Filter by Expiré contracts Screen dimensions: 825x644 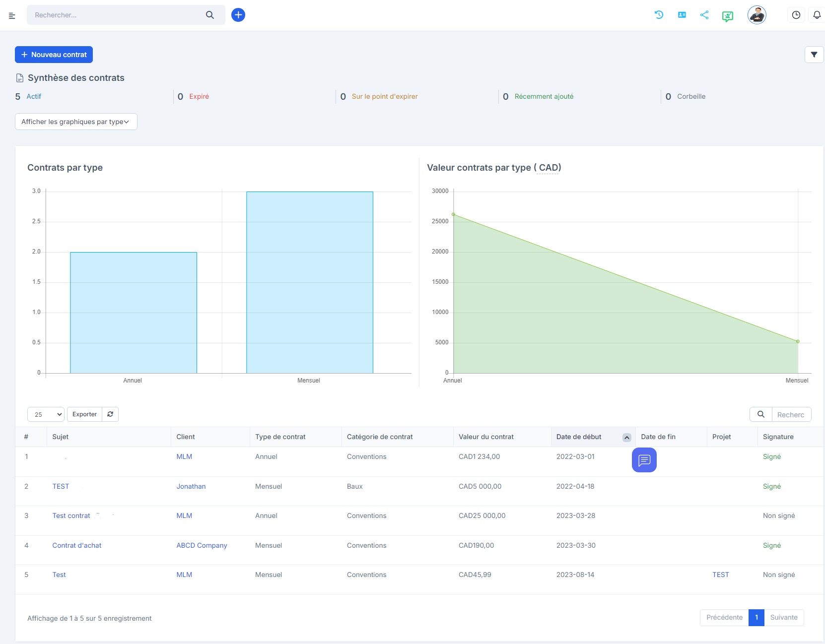pos(199,96)
